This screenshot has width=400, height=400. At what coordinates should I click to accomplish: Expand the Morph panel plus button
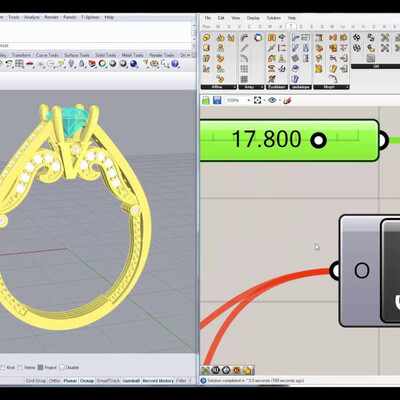coord(347,87)
